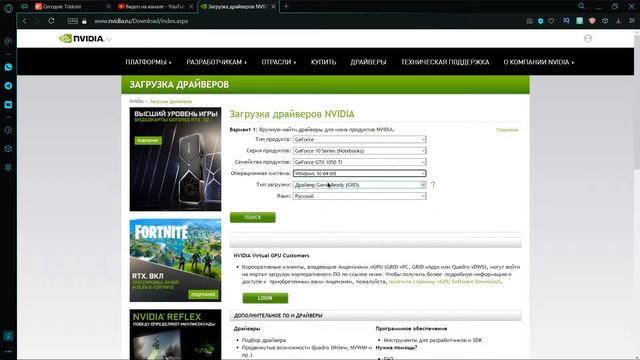Open the GX Corner gamepad icon
The height and width of the screenshot is (360, 640).
[x=24, y=7]
